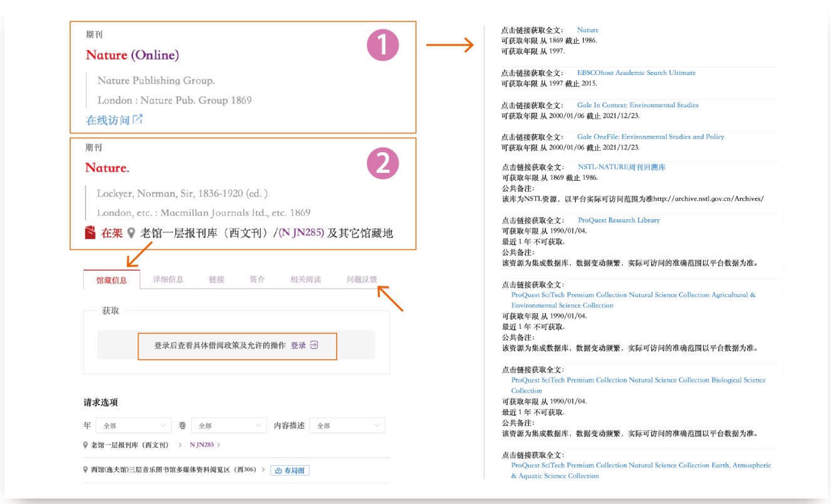831x504 pixels.
Task: Open the 年 dropdown
Action: pyautogui.click(x=133, y=426)
